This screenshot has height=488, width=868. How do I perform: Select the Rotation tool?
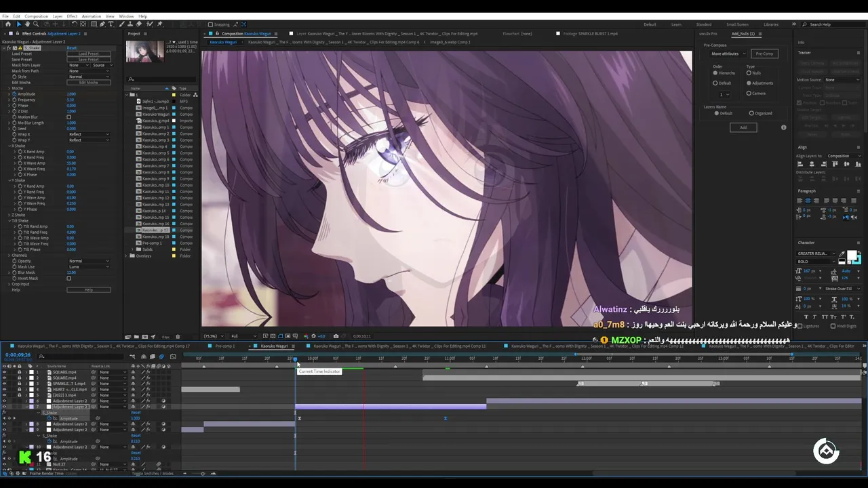[x=74, y=24]
